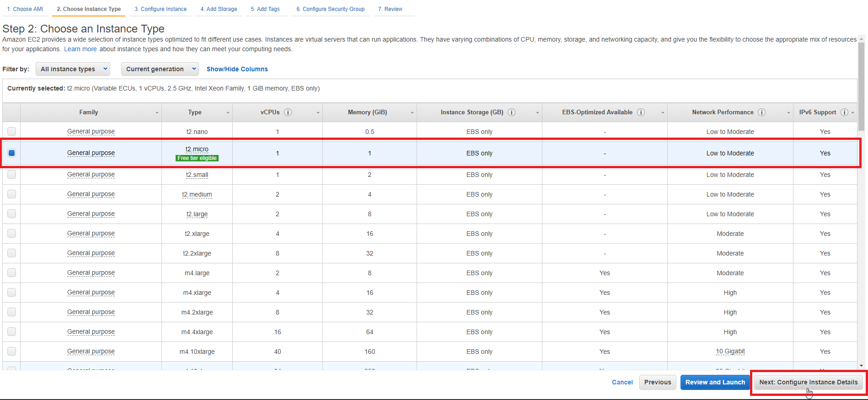Click the t2.2xlarge type cell
The width and height of the screenshot is (868, 400).
(x=197, y=253)
